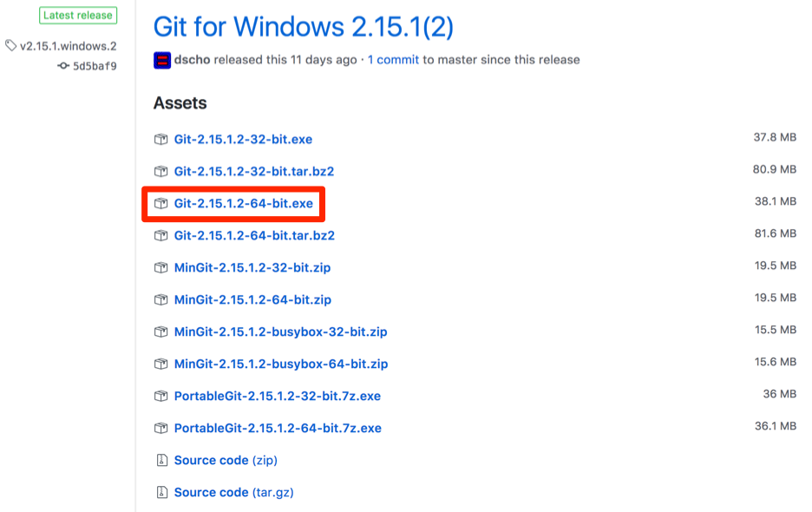Click the 38.1 MB file size

776,201
